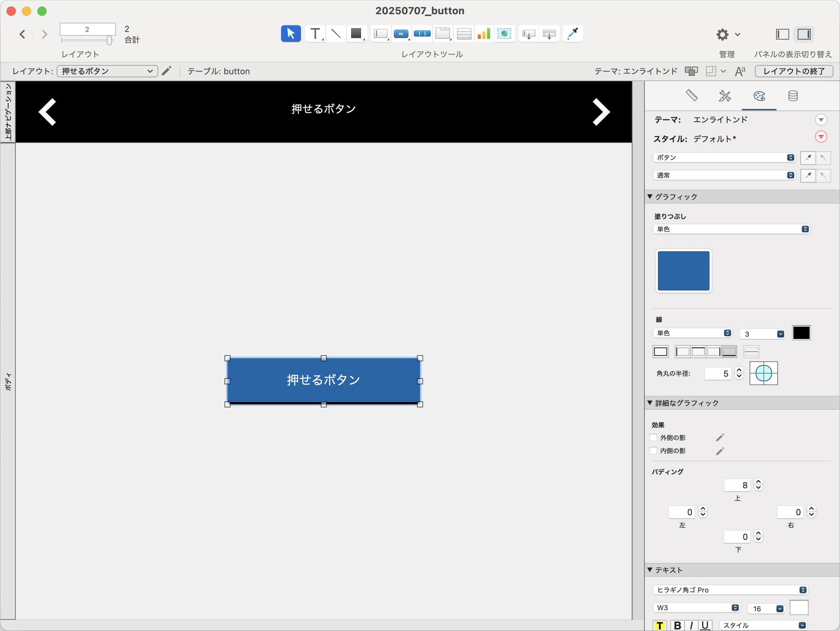Open the Appearance palette inspector tab
Screen dimensions: 840x631
click(759, 96)
